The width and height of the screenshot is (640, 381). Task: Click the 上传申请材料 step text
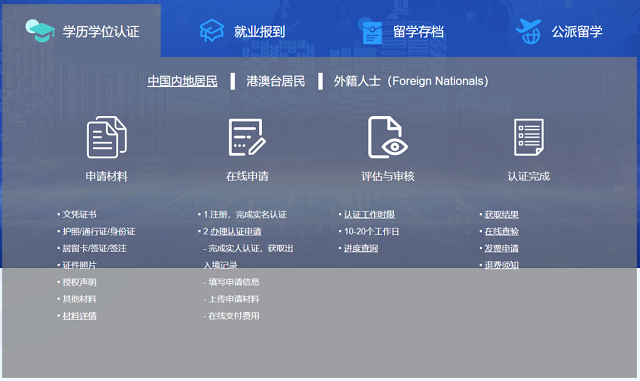(233, 299)
